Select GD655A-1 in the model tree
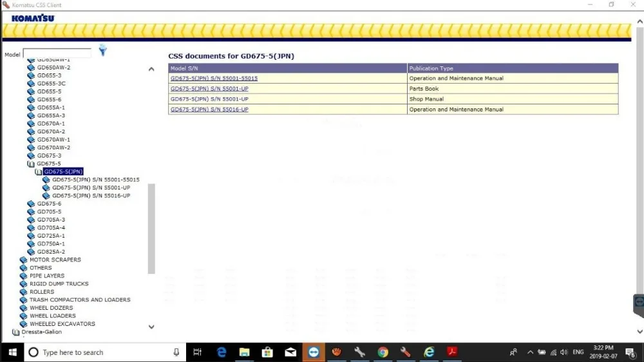 [51, 108]
